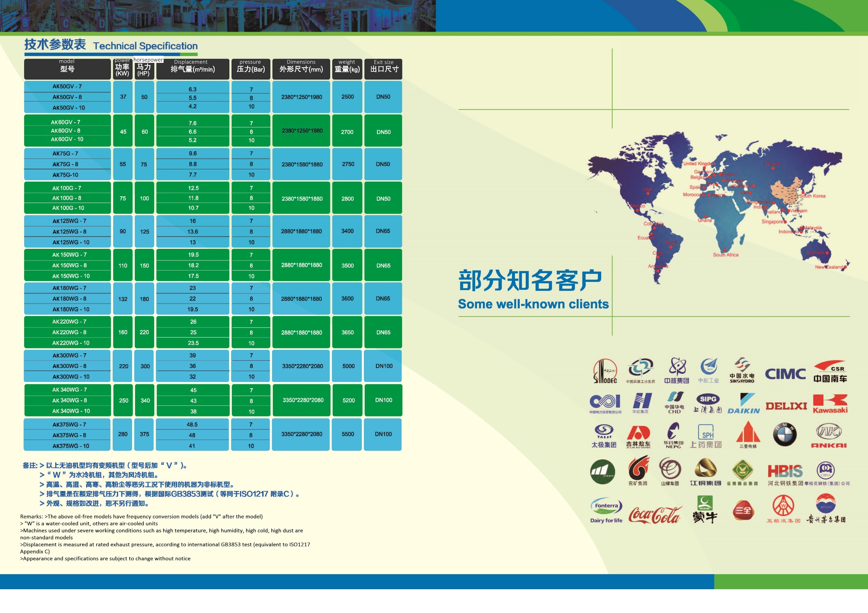The image size is (868, 613).
Task: Click the 贵州茅台集团 logo
Action: pyautogui.click(x=826, y=509)
